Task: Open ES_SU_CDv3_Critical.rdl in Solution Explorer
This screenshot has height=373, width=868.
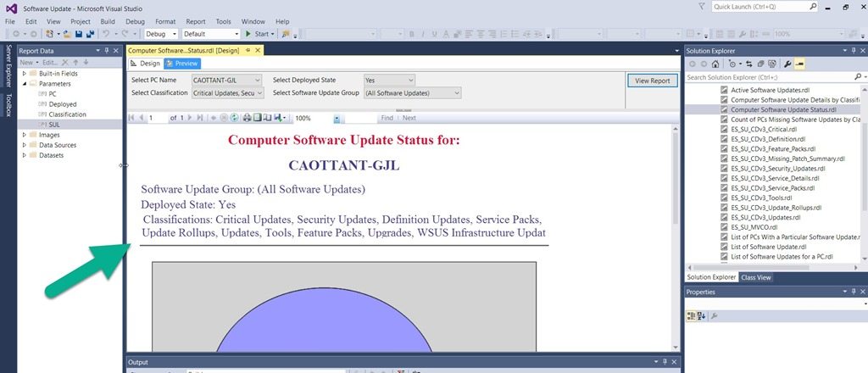Action: (x=764, y=129)
